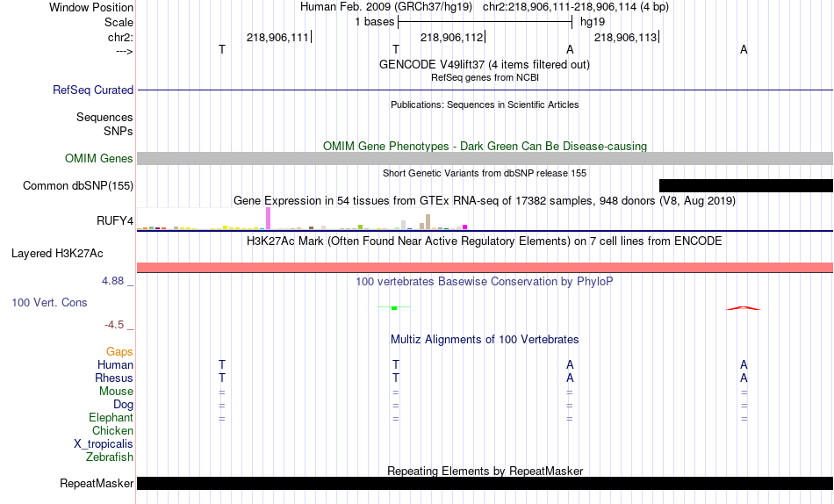Image resolution: width=834 pixels, height=504 pixels.
Task: Click the black dbSNP variant block
Action: click(x=746, y=186)
